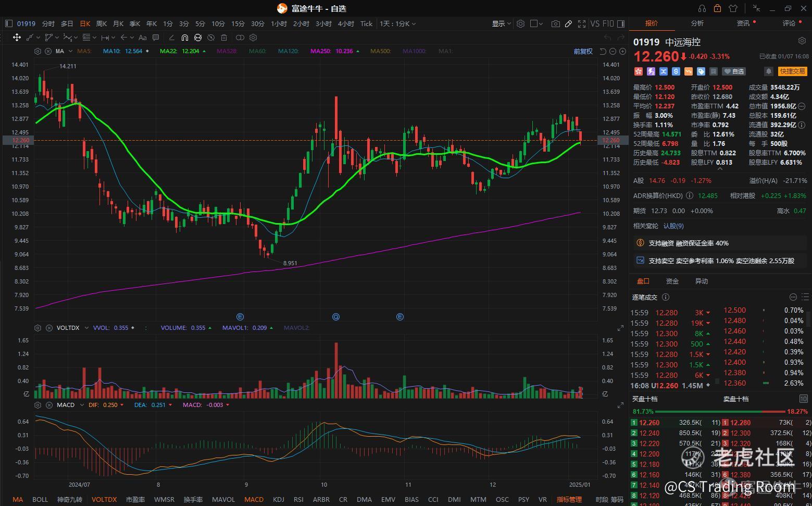Click the pencil drawing tools icon

click(x=568, y=23)
